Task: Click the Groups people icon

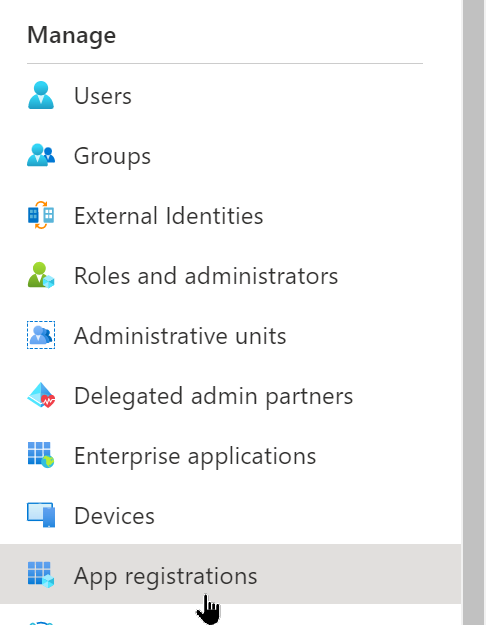Action: tap(41, 155)
